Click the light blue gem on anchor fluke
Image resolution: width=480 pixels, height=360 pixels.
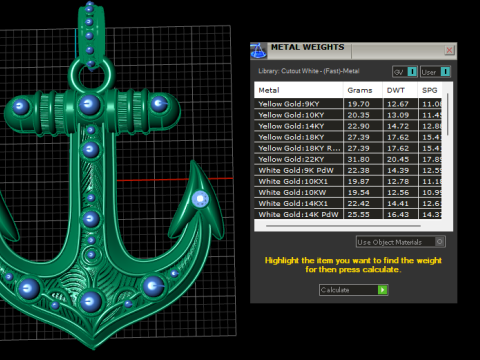tap(200, 199)
